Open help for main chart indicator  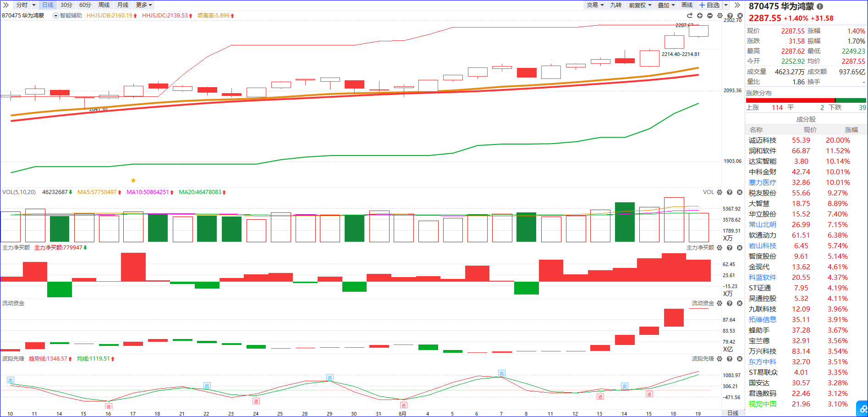730,16
